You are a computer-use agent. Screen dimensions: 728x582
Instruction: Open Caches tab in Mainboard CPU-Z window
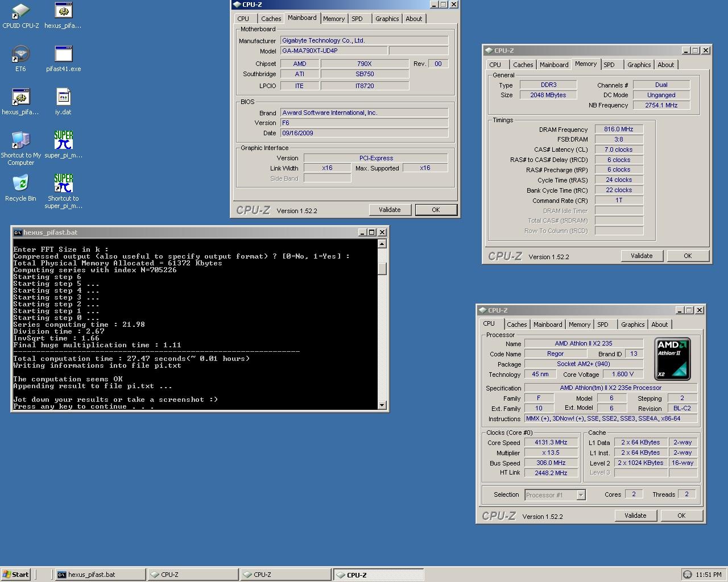pos(271,19)
